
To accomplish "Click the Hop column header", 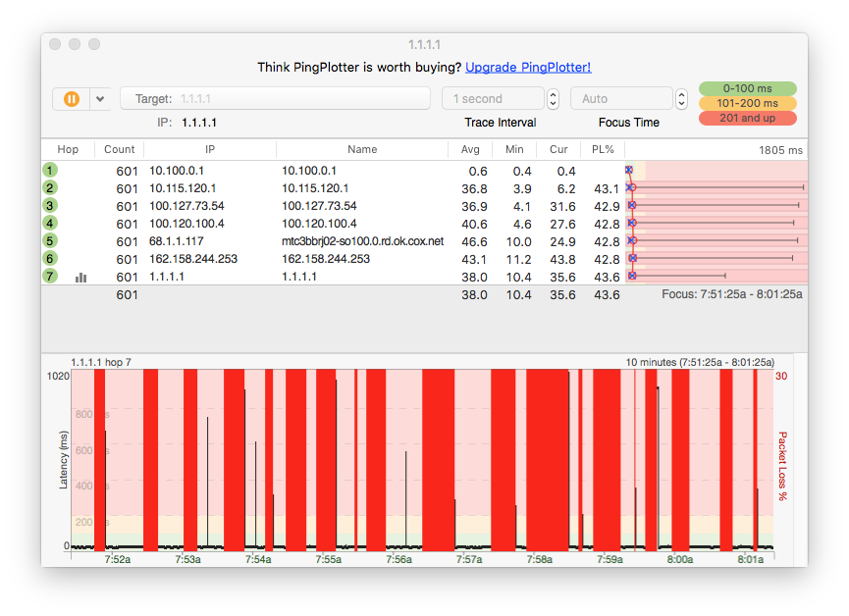I will coord(68,149).
